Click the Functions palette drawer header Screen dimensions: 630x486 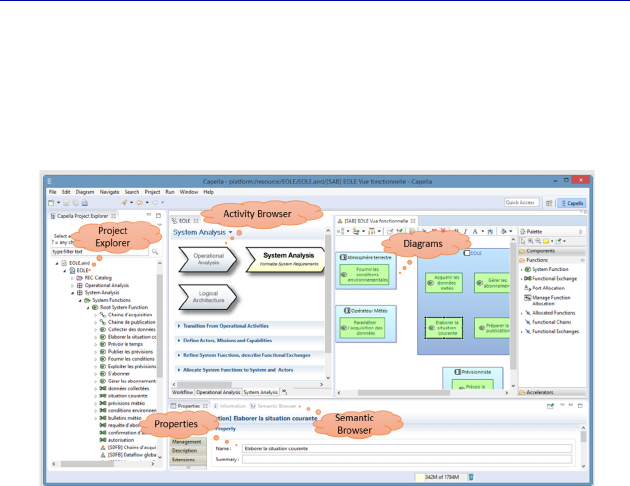tap(552, 260)
